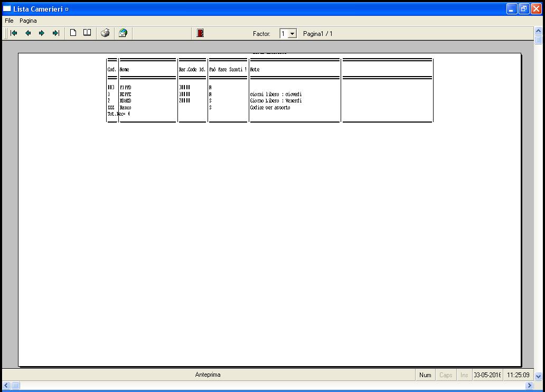Go to the previous page with the left arrow
545x392 pixels.
click(28, 33)
